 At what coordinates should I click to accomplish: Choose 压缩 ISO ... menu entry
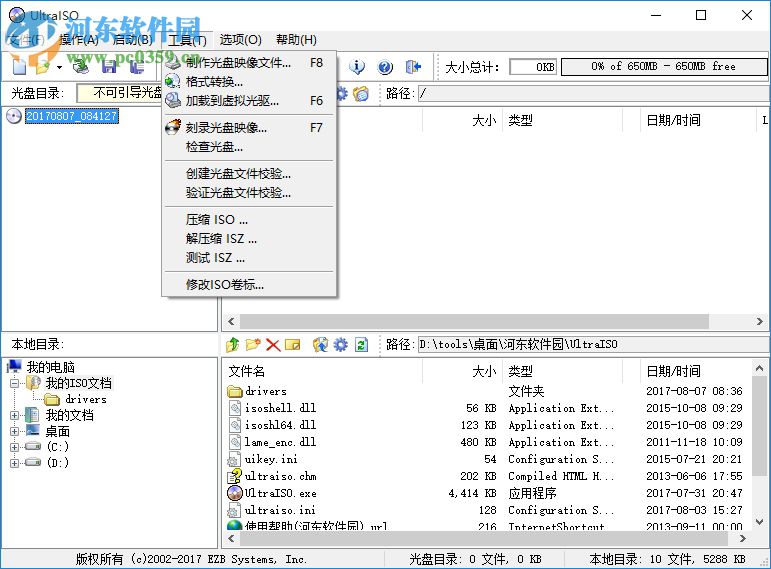[x=249, y=219]
